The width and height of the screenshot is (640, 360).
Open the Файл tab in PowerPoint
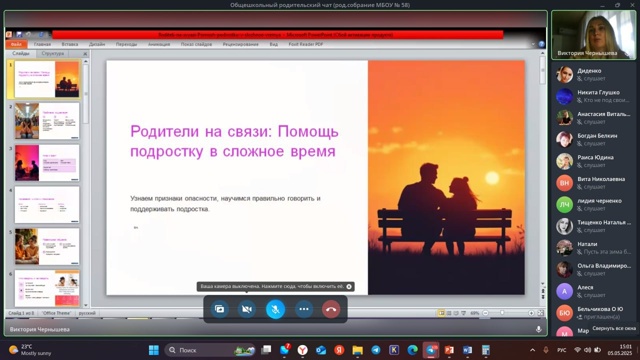point(16,44)
